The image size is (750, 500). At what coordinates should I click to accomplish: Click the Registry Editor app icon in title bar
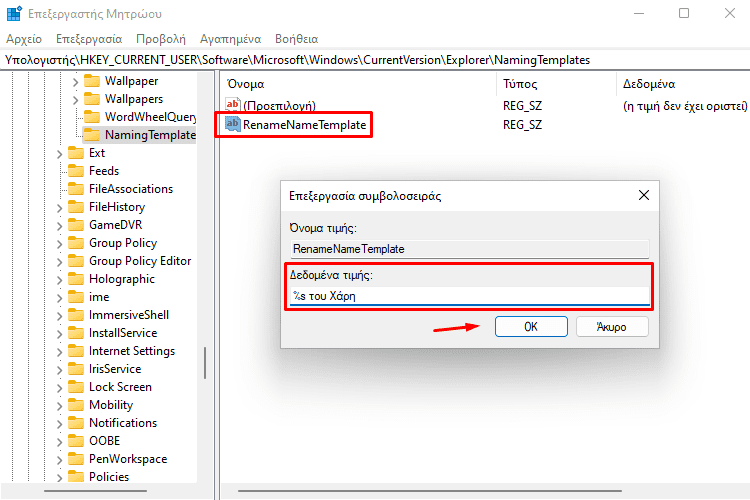[14, 13]
